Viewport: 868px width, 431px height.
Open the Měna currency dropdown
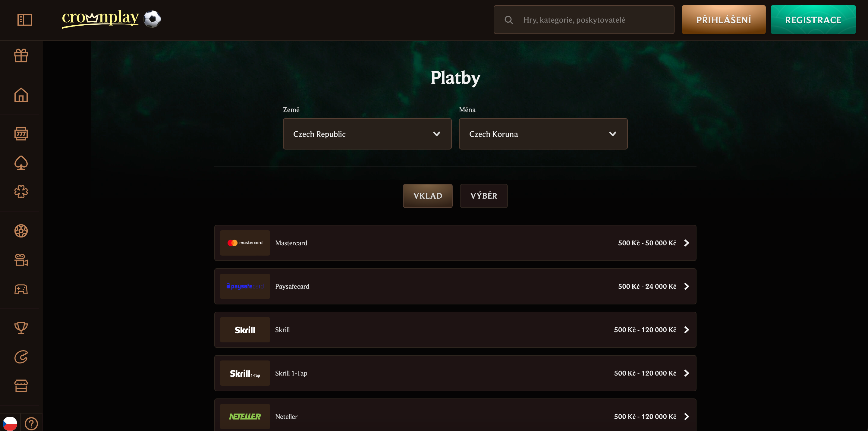pyautogui.click(x=543, y=134)
